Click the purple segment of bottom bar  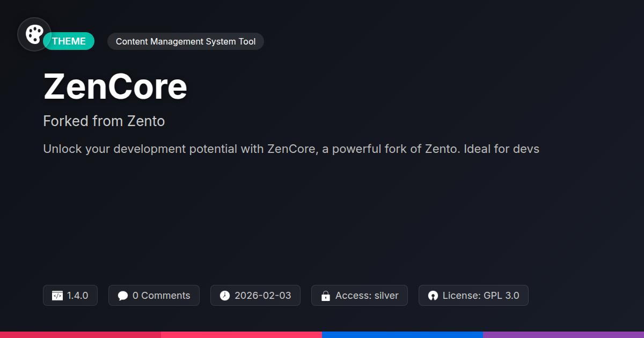(x=563, y=334)
